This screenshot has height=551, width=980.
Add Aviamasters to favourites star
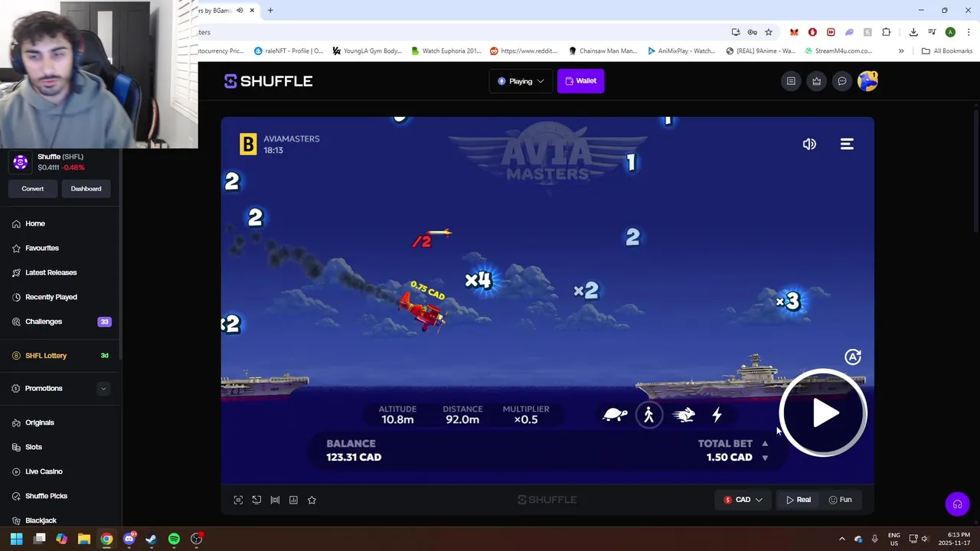(x=312, y=500)
